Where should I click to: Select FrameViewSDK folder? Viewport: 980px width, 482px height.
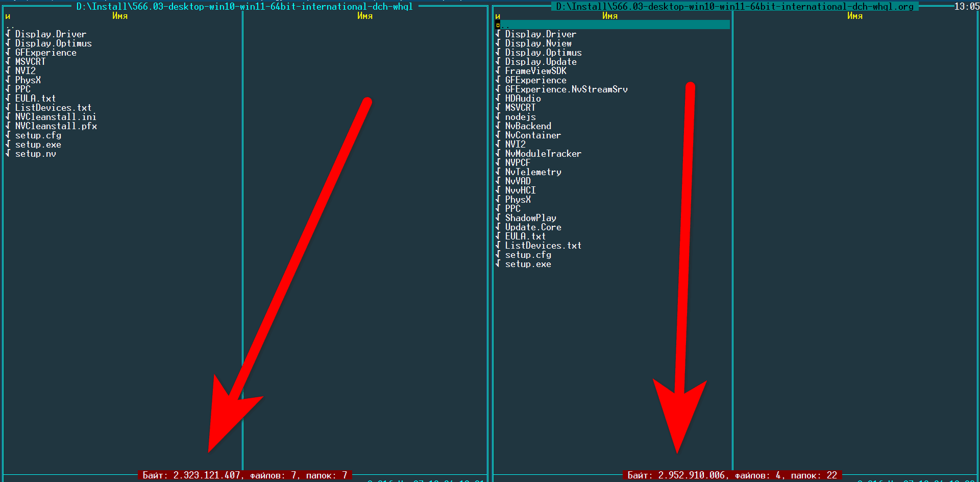[535, 71]
